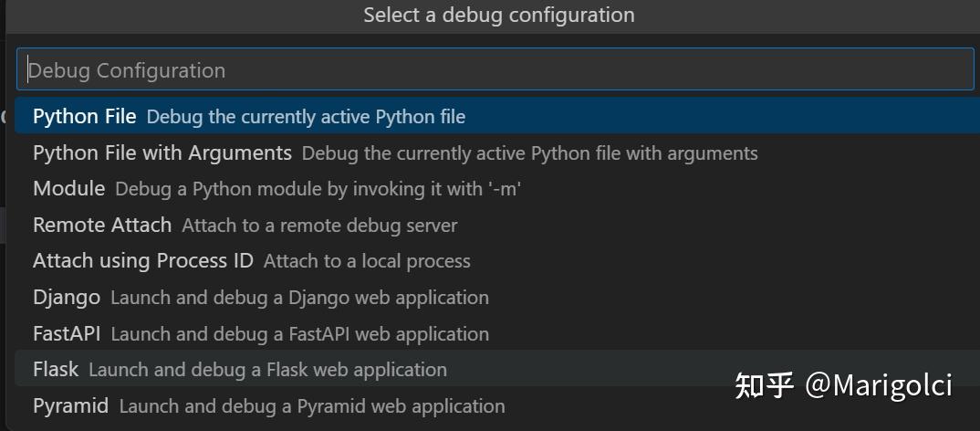980x431 pixels.
Task: Click the Debug Configuration search input
Action: click(495, 70)
